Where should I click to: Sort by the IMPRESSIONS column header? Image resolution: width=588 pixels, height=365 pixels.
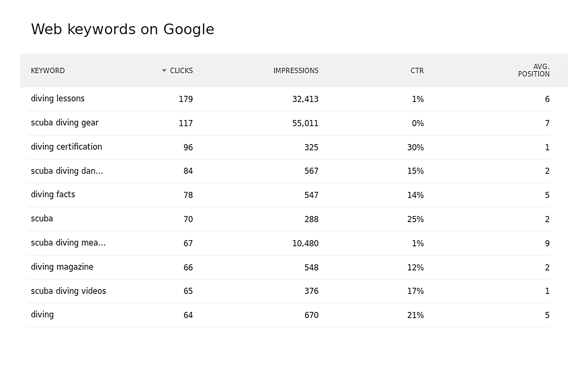[296, 70]
